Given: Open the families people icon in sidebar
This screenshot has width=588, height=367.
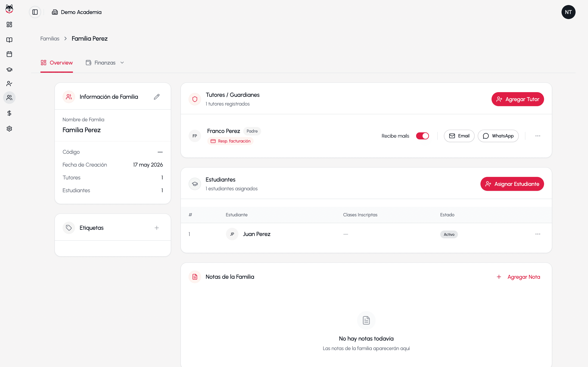Looking at the screenshot, I should point(9,98).
